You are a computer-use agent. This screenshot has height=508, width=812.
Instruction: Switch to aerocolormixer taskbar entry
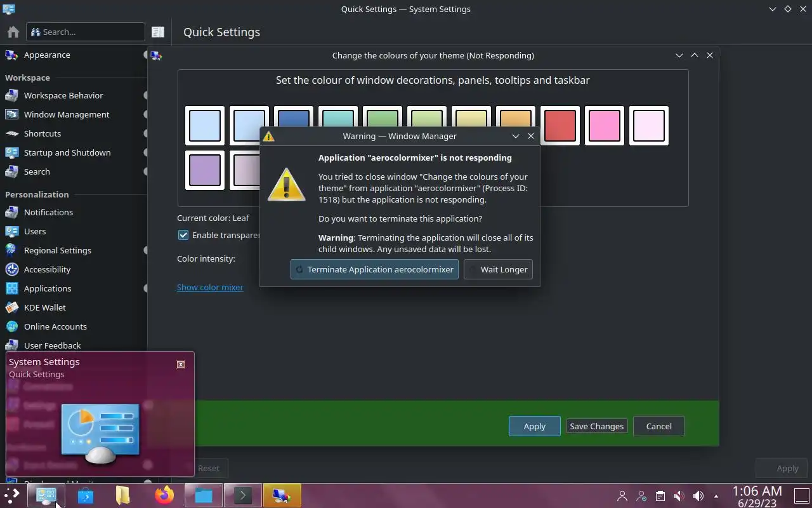[282, 495]
